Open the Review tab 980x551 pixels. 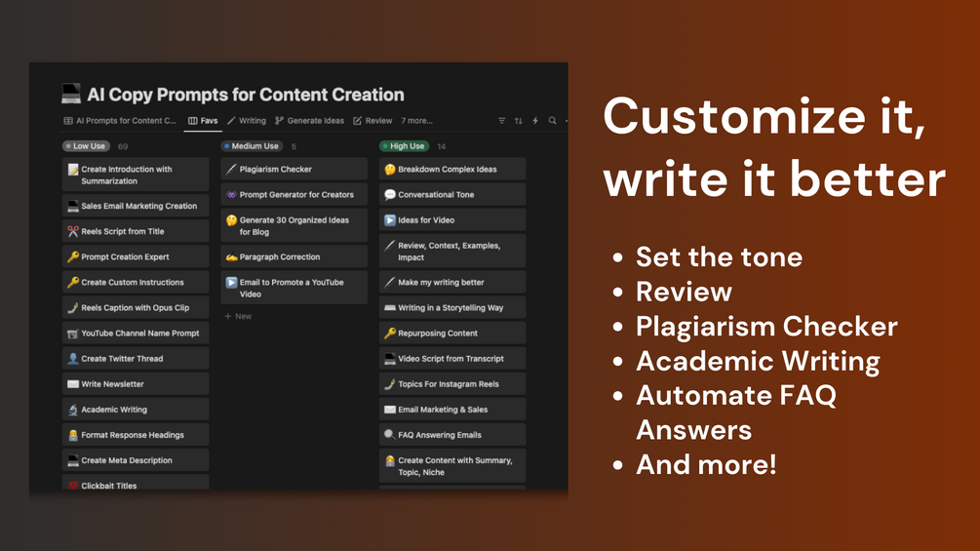click(372, 121)
